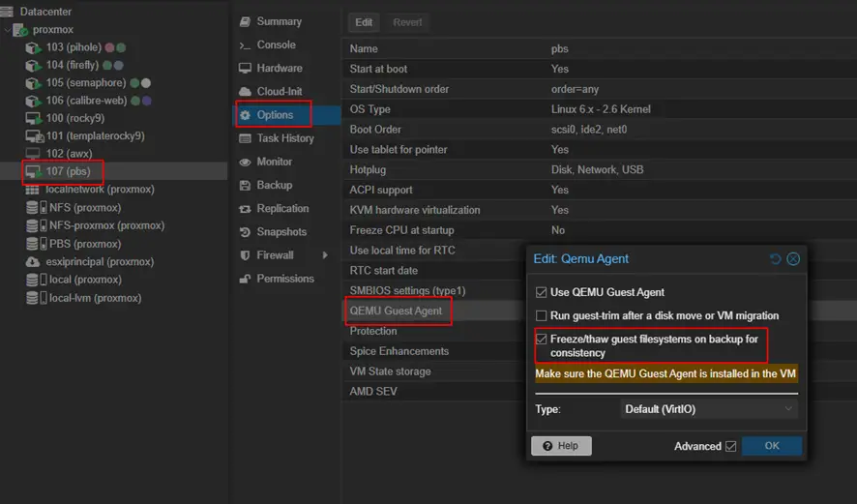Select the Freeze CPU at startup row
Image resolution: width=857 pixels, height=504 pixels.
(x=600, y=230)
